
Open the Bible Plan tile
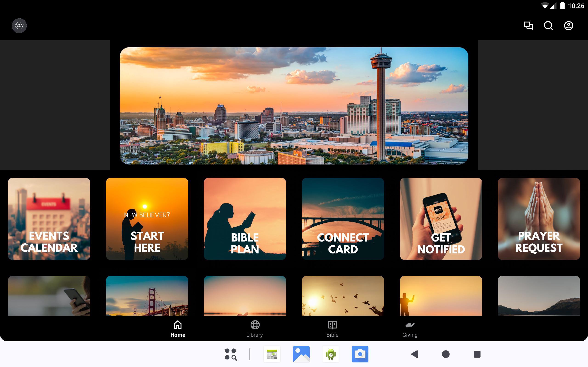245,219
